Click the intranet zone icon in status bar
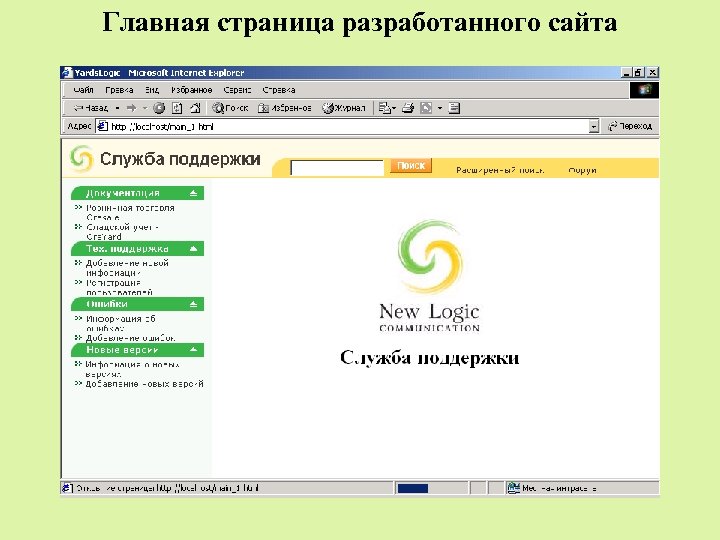Image resolution: width=720 pixels, height=540 pixels. pyautogui.click(x=513, y=488)
